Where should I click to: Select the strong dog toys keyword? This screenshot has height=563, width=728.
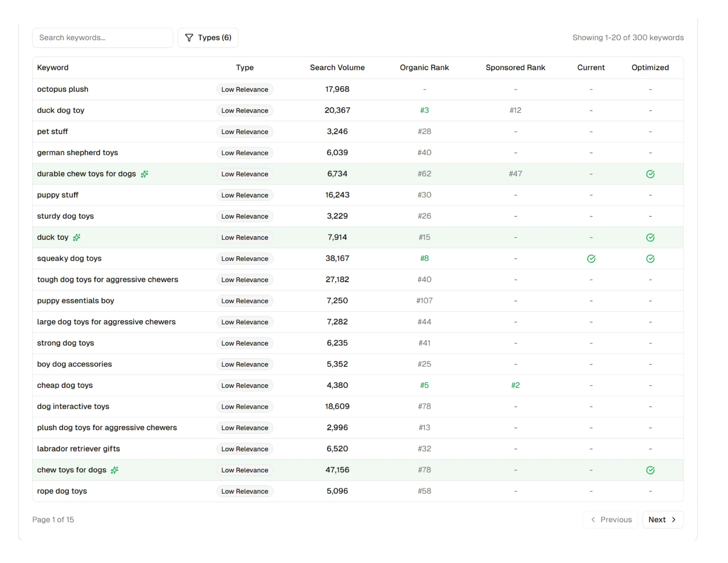click(65, 343)
